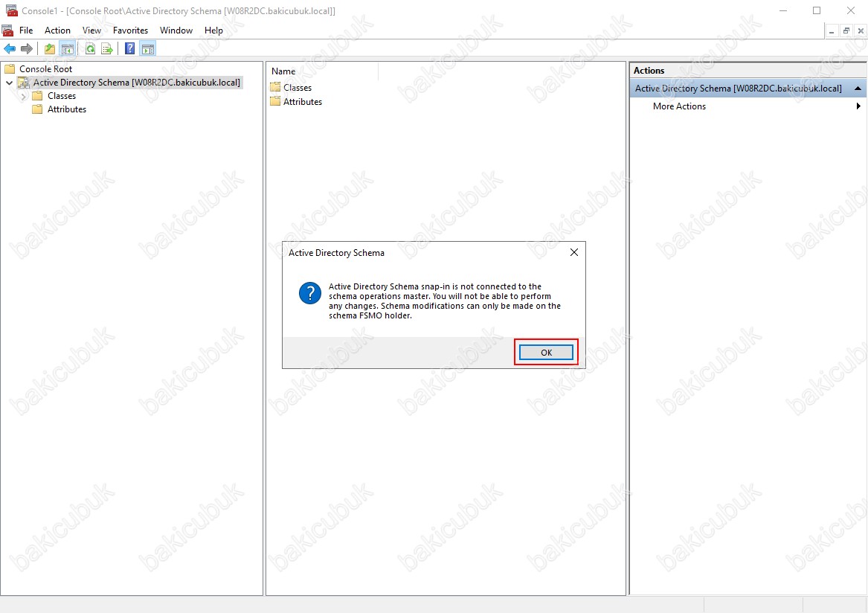Click OK in the Active Directory Schema dialog
The image size is (868, 613).
546,352
